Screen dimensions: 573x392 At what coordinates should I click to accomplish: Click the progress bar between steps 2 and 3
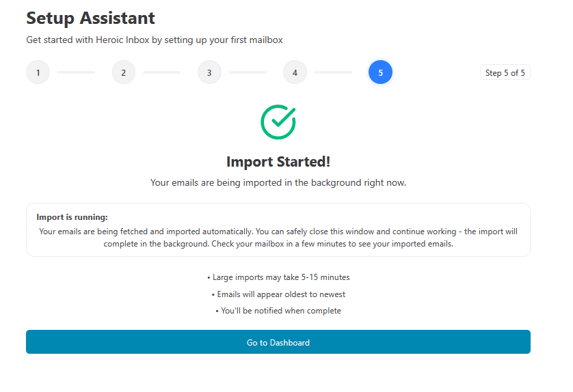tap(162, 72)
